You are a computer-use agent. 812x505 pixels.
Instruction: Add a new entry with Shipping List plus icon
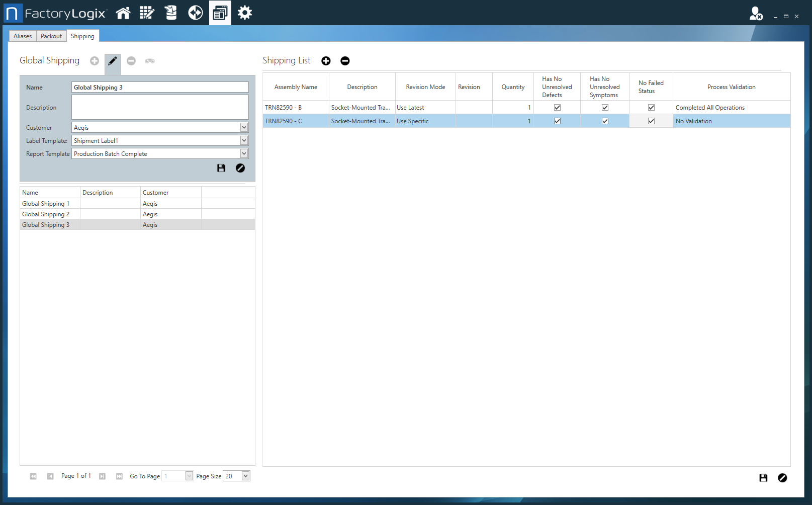[x=326, y=60]
